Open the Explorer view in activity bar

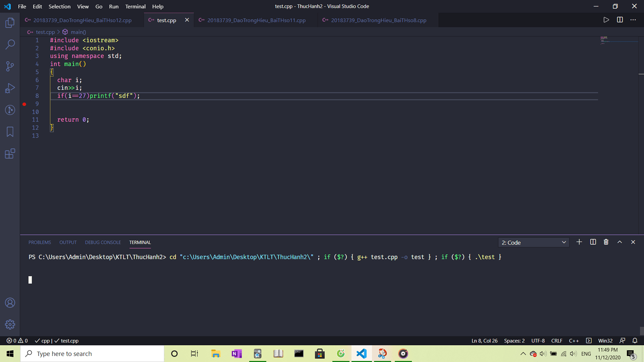10,22
